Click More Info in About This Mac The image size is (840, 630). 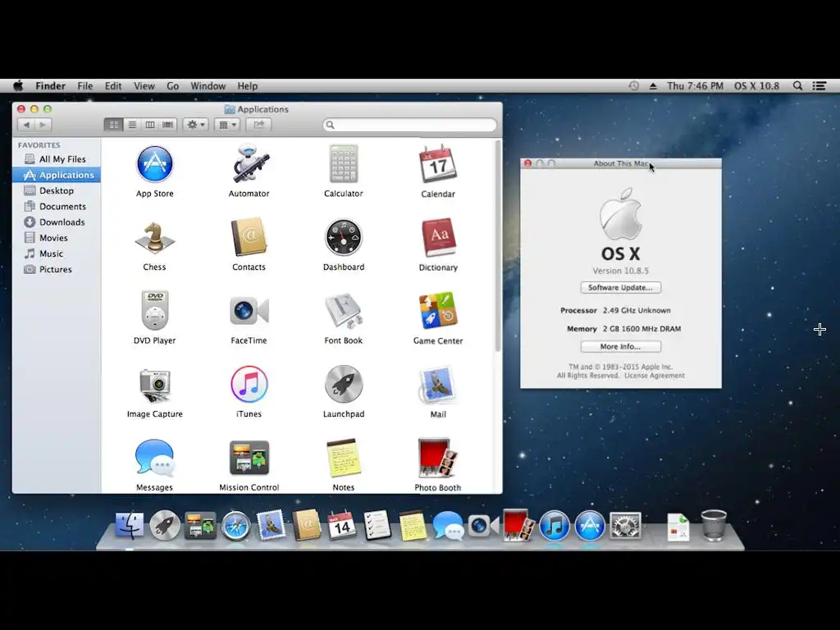(620, 347)
